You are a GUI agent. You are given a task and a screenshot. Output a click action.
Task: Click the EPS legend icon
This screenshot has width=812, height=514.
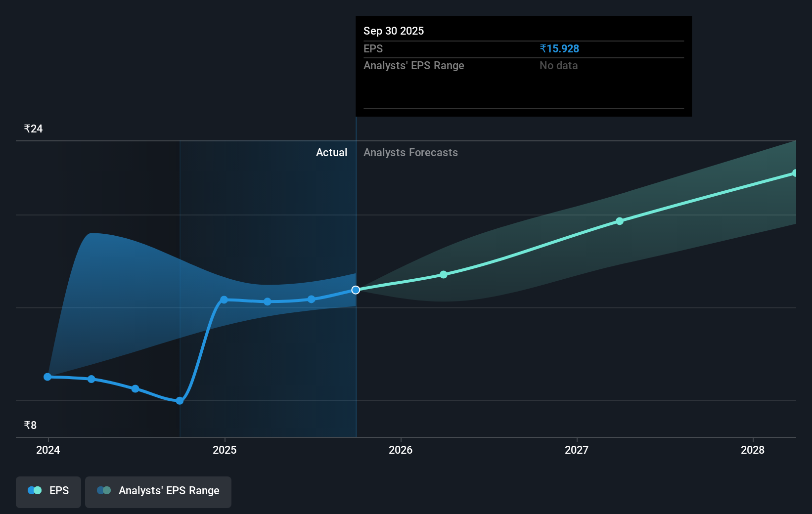tap(35, 490)
